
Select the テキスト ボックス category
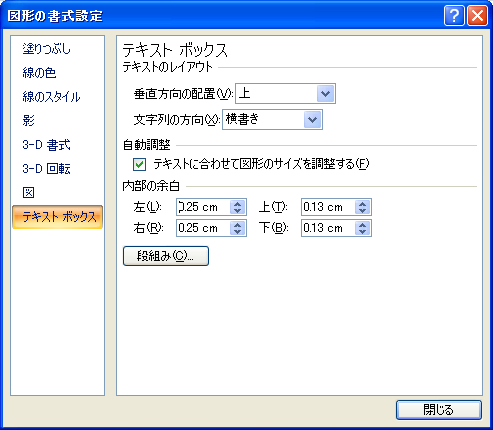pos(57,217)
